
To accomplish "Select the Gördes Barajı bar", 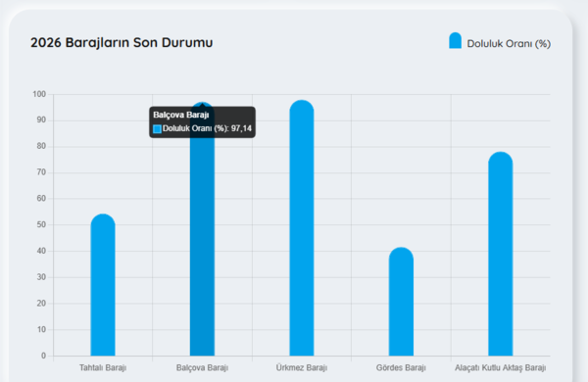I will tap(401, 302).
